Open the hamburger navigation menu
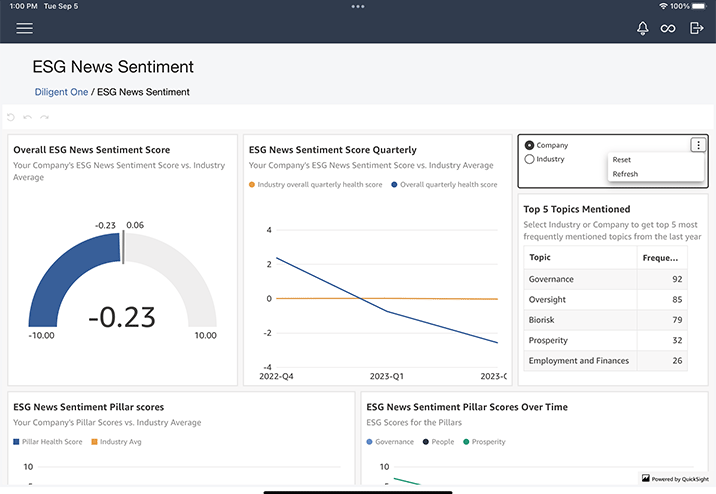 pyautogui.click(x=24, y=28)
